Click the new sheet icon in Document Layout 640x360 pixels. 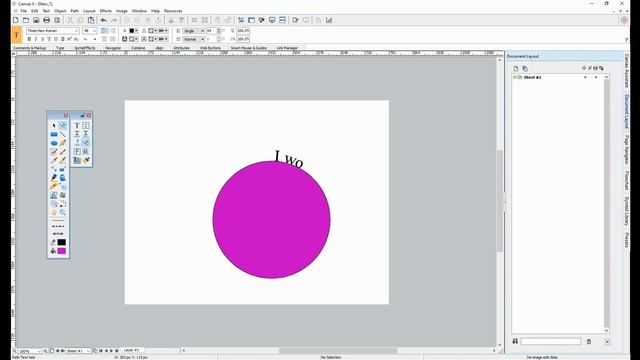coord(516,69)
